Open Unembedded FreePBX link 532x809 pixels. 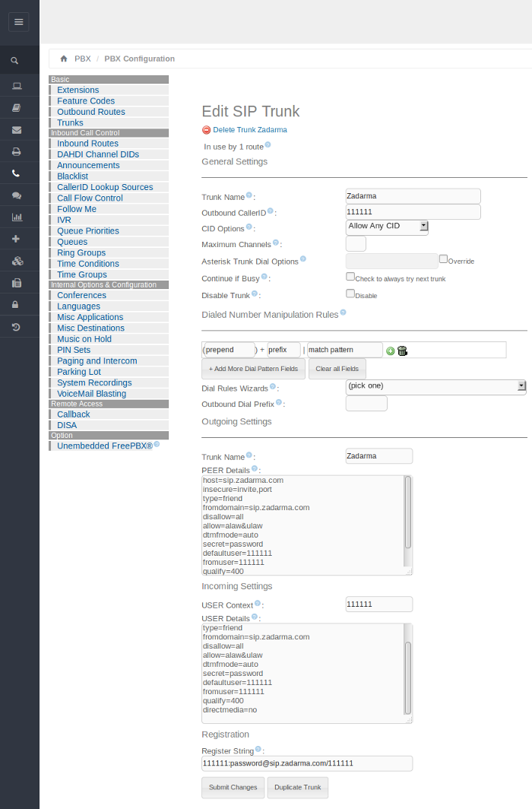[105, 446]
